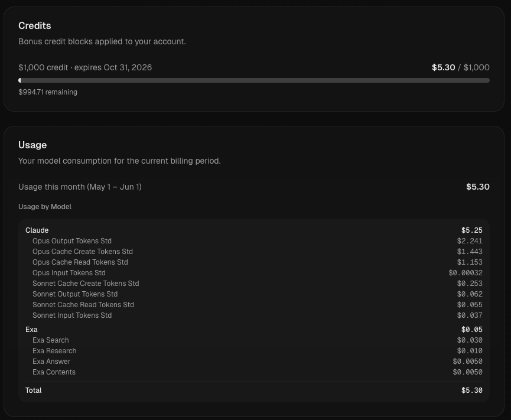Click the $994.71 remaining text
The width and height of the screenshot is (511, 420).
click(48, 92)
